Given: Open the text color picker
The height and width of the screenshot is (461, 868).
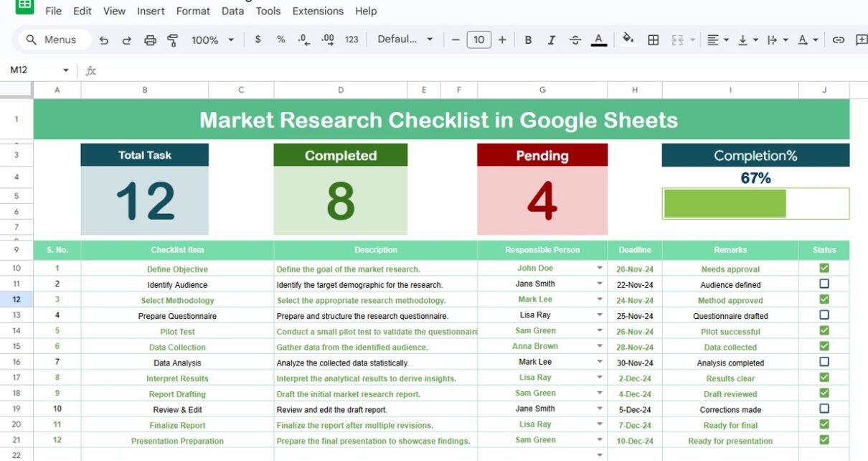Looking at the screenshot, I should [599, 40].
